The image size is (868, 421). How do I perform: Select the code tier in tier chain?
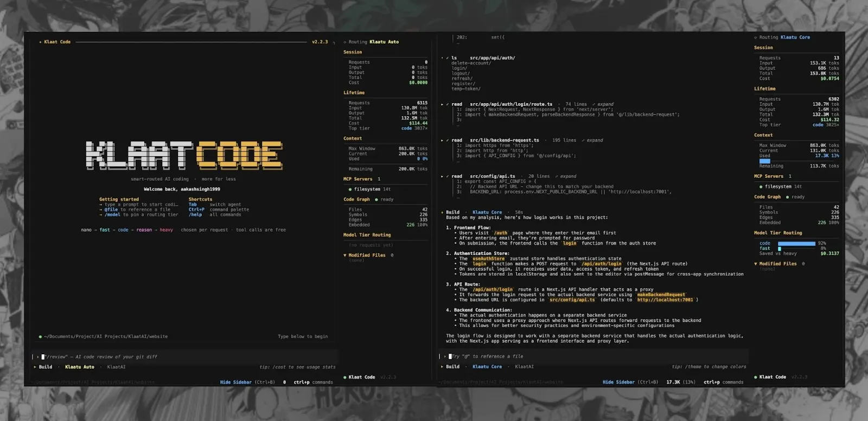123,230
